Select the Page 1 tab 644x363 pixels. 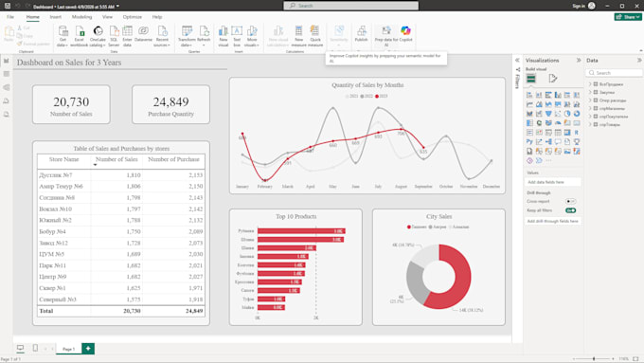(x=68, y=349)
